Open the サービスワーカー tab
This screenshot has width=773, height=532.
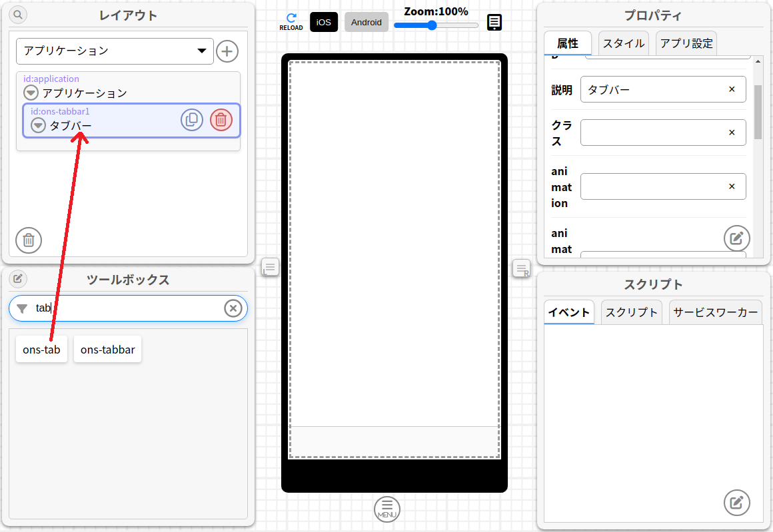716,312
